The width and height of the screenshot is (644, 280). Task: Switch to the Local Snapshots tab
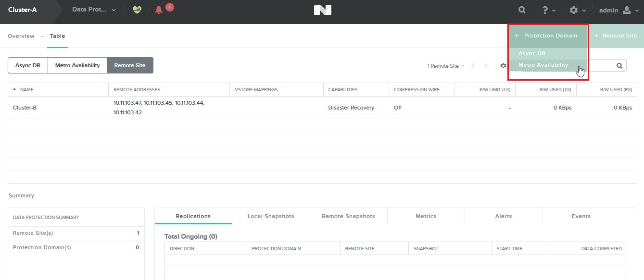(271, 216)
